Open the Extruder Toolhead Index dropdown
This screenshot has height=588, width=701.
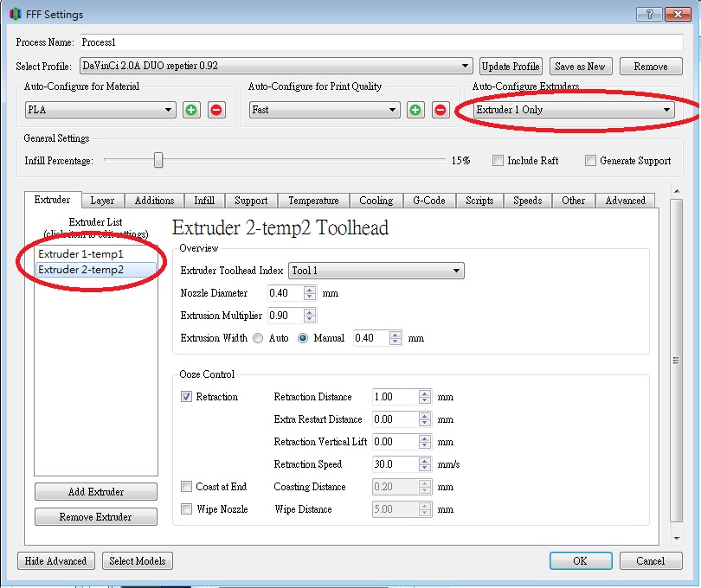tap(376, 271)
